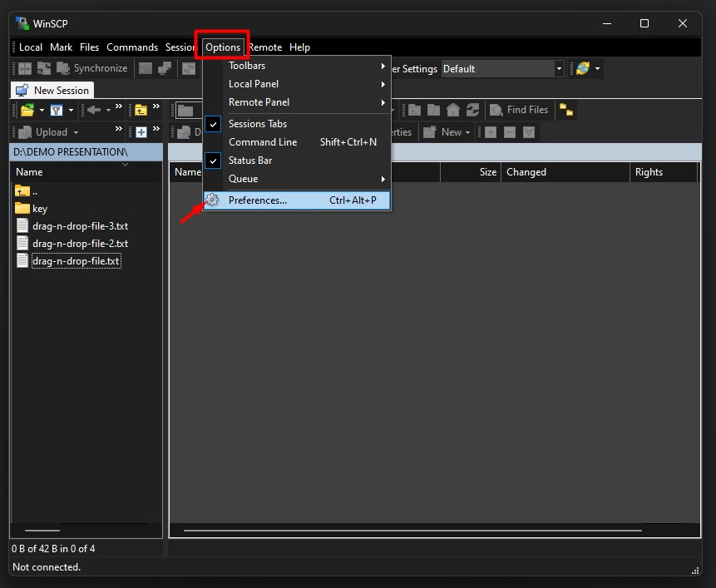Viewport: 716px width, 588px height.
Task: Click the D:\DEMO PRESENTATION\ path bar
Action: coord(86,152)
